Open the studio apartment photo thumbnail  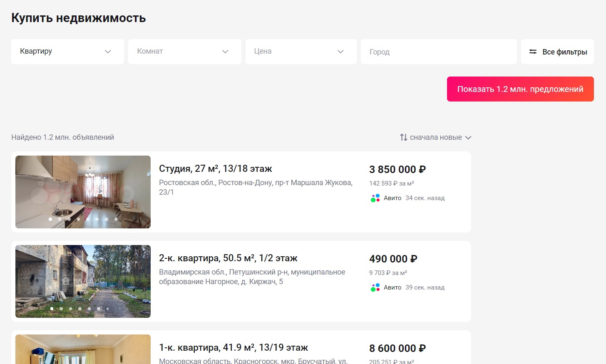coord(83,192)
